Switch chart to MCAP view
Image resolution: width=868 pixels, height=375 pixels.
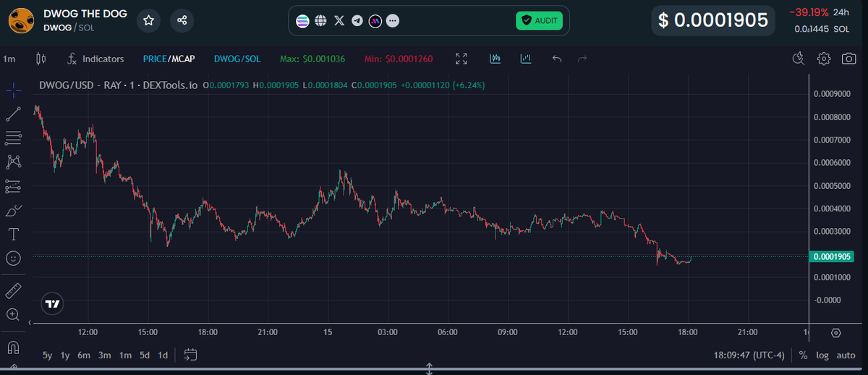pos(182,59)
